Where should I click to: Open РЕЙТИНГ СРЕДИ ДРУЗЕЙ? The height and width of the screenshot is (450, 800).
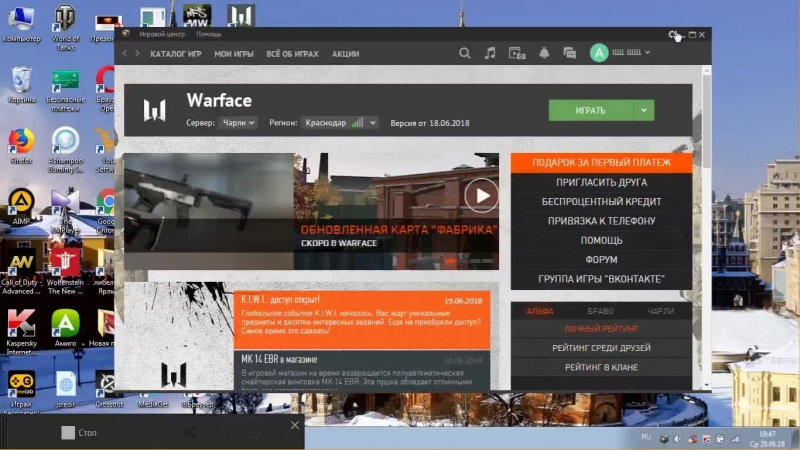(602, 348)
